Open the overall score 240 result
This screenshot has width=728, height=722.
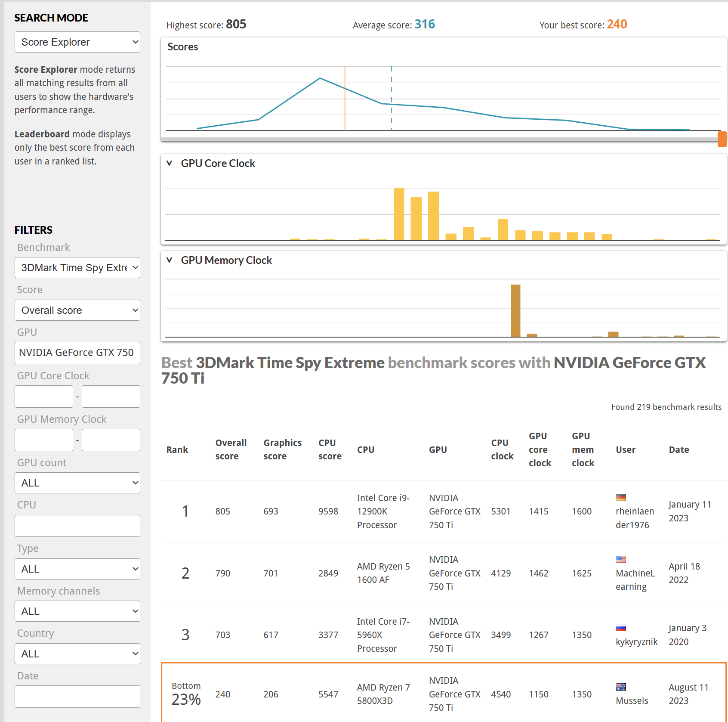[x=223, y=694]
